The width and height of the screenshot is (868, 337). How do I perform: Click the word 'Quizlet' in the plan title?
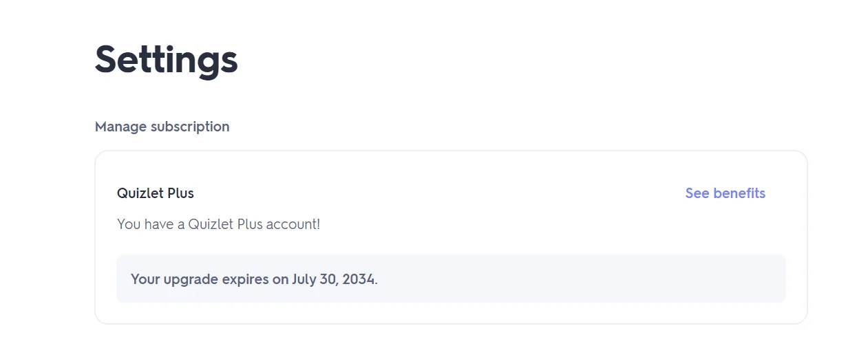point(140,193)
